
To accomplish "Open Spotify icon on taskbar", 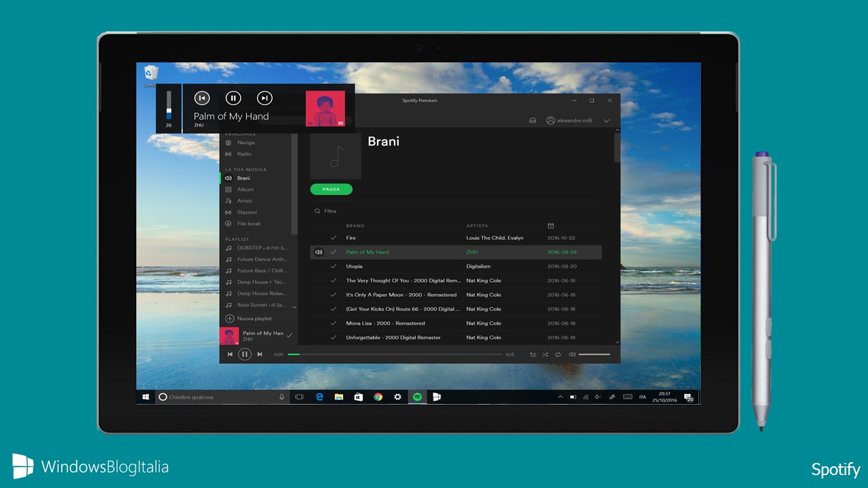I will (417, 397).
